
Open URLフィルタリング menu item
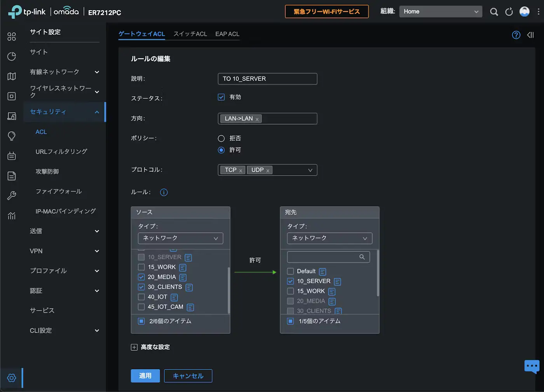click(61, 152)
